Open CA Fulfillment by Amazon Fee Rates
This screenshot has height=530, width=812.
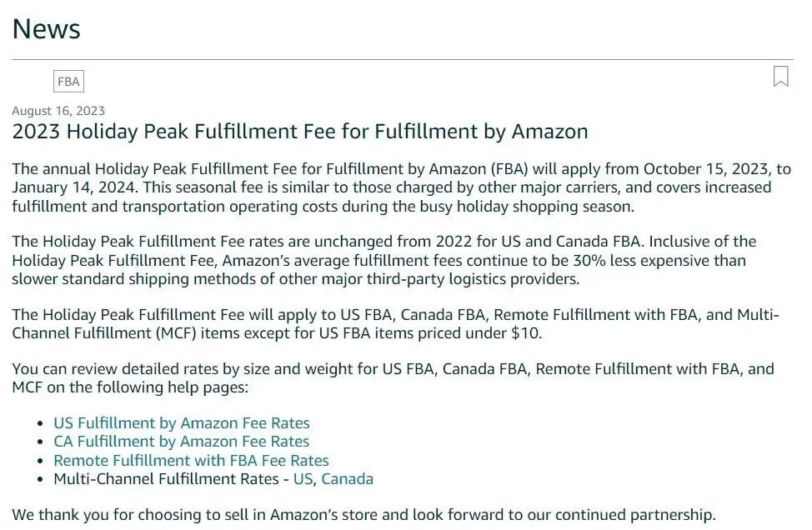pos(181,442)
